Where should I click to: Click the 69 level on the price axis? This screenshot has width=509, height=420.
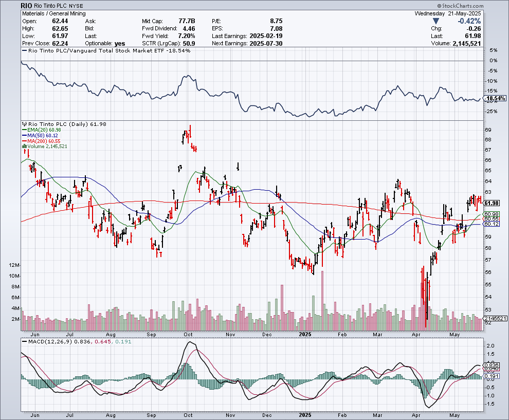pos(488,130)
